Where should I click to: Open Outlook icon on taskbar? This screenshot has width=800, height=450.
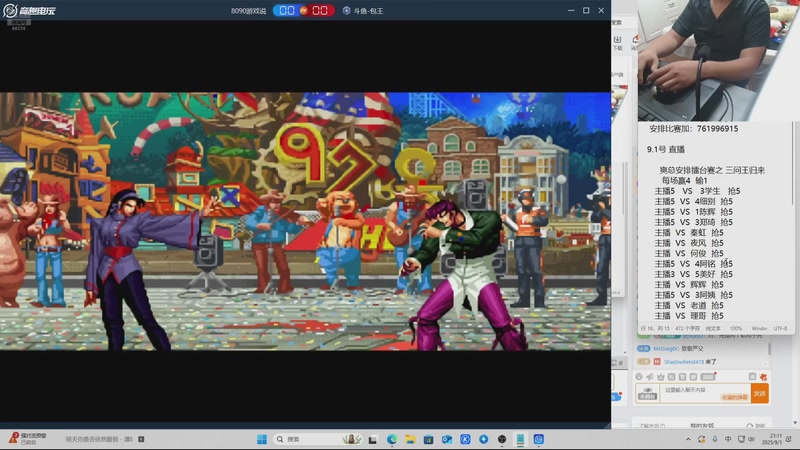(x=447, y=439)
